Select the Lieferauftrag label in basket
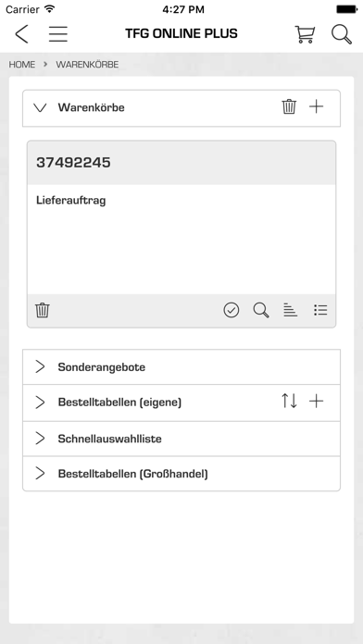The height and width of the screenshot is (644, 363). click(x=70, y=201)
